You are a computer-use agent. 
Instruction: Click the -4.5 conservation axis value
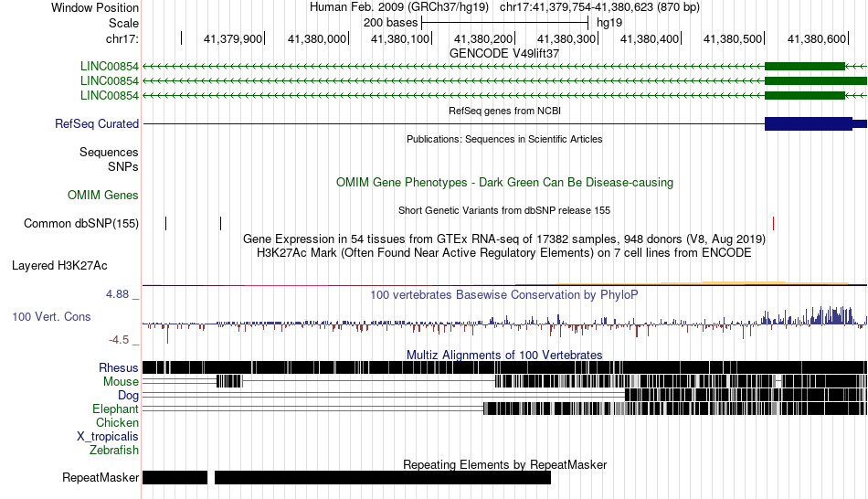[x=119, y=339]
